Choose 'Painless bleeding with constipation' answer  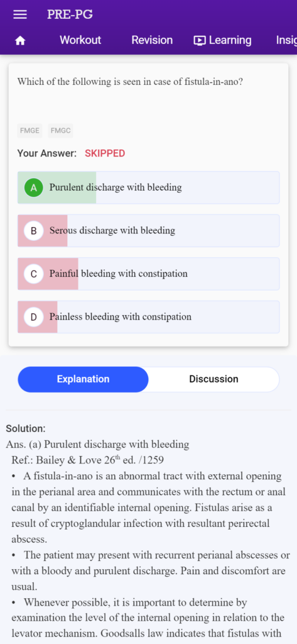pos(148,317)
